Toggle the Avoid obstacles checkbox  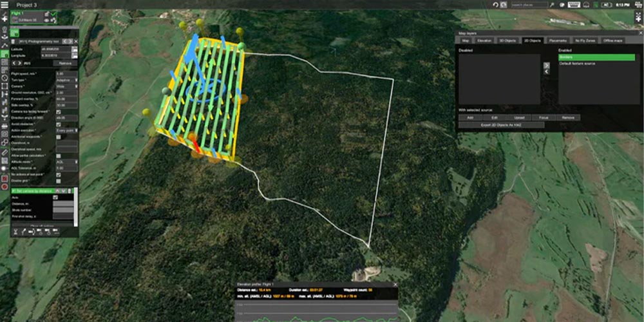coord(59,124)
